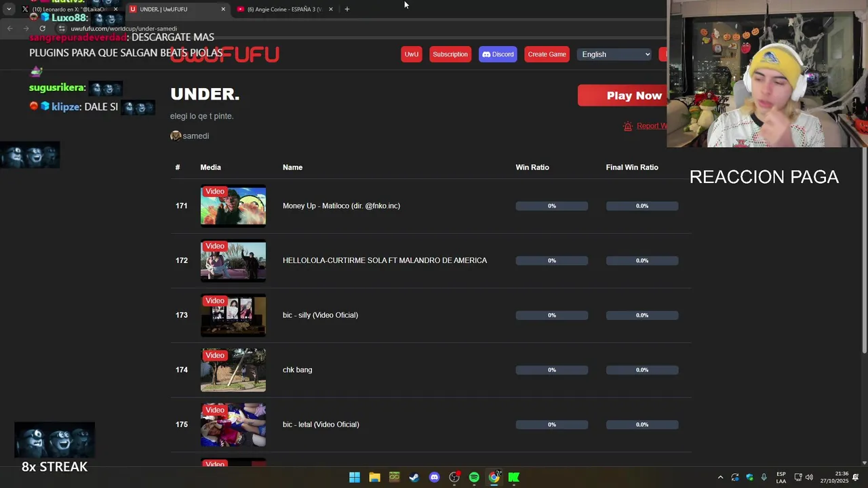Open site information icon next to URL

62,28
